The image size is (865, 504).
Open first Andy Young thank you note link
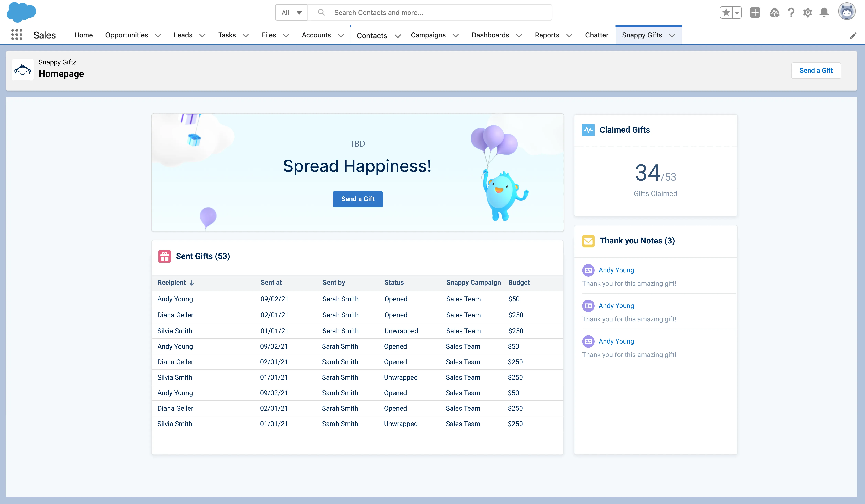616,270
